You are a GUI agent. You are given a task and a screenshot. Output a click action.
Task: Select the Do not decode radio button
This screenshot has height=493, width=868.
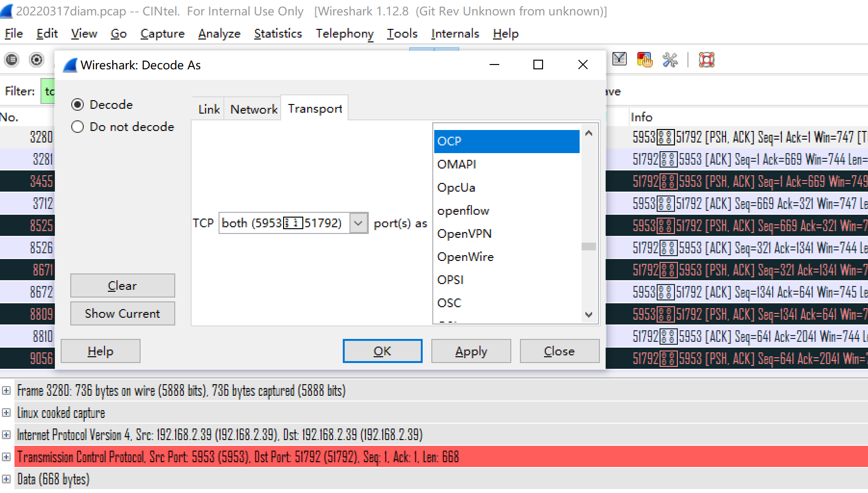78,127
